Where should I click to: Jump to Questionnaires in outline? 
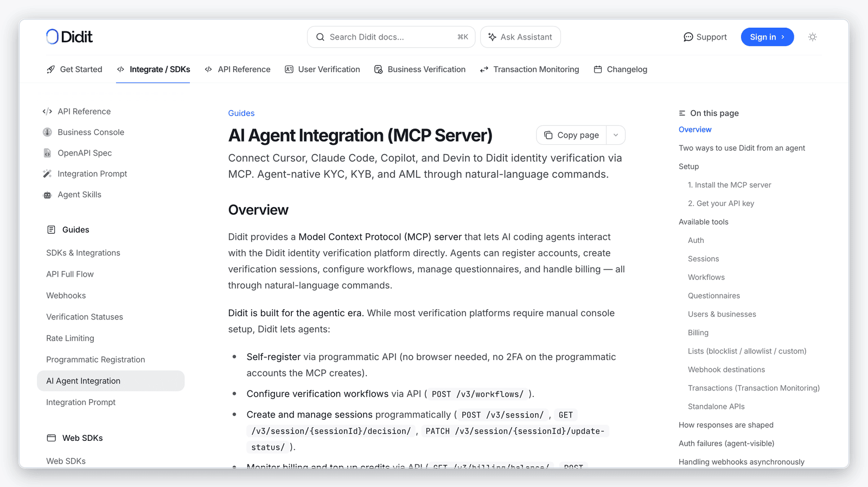(713, 296)
